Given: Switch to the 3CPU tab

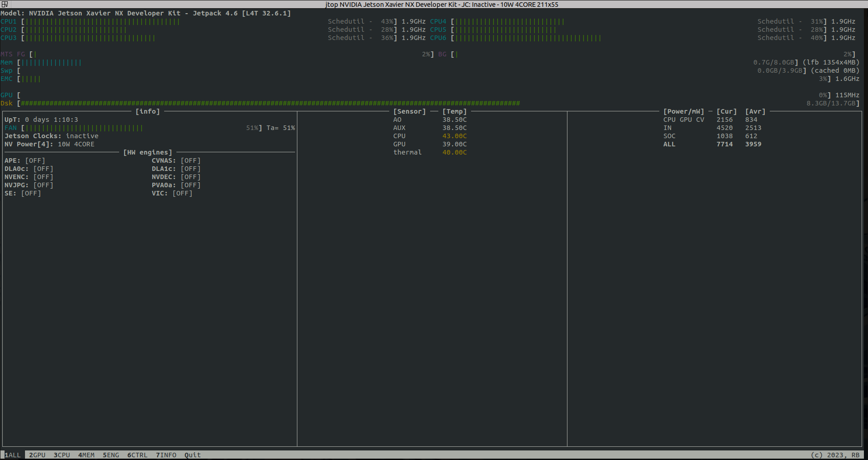Looking at the screenshot, I should 61,455.
